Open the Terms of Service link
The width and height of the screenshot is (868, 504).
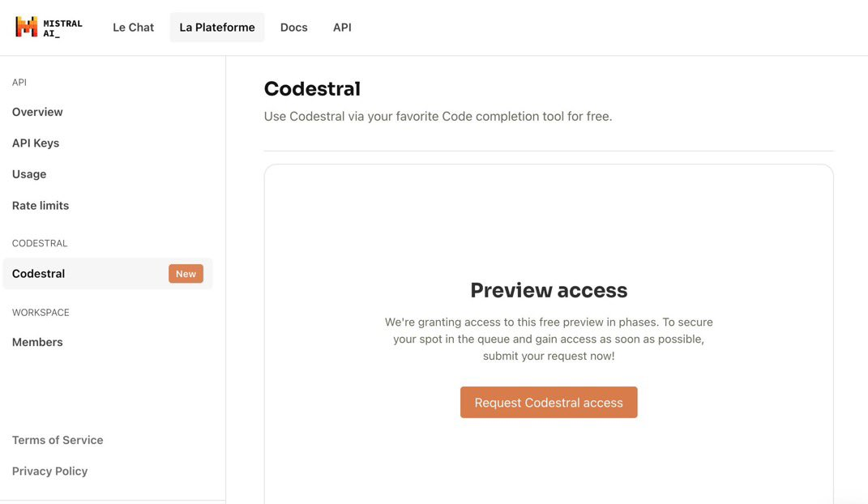(58, 440)
